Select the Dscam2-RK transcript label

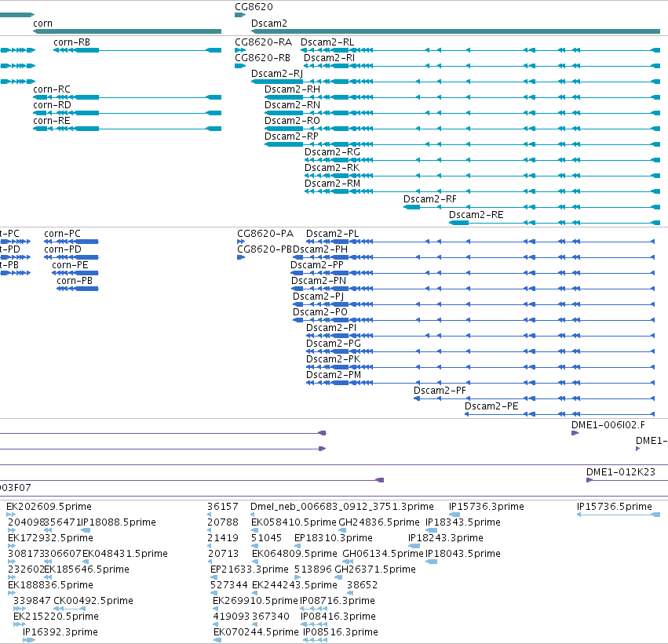tap(331, 168)
